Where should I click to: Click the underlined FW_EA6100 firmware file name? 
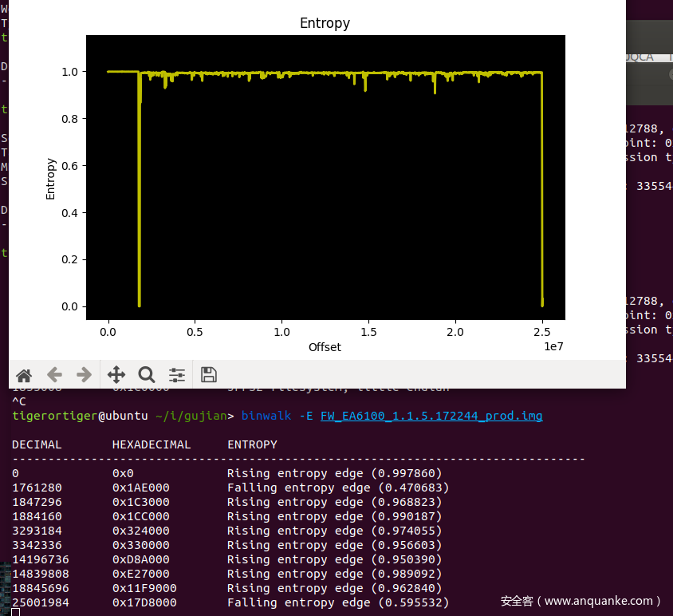(x=431, y=416)
